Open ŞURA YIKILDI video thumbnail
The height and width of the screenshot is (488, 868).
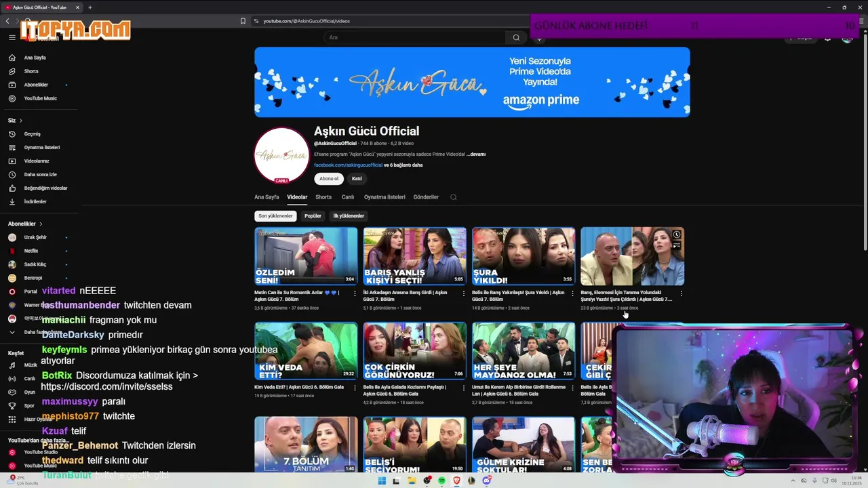pos(524,256)
